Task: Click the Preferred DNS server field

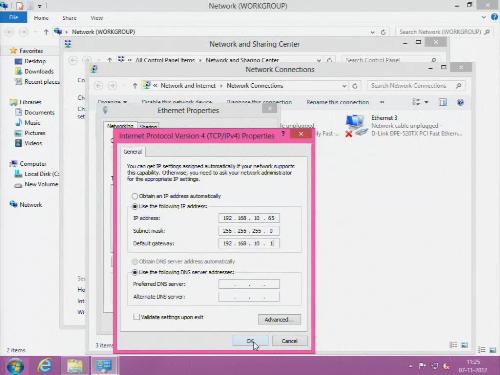Action: (x=249, y=284)
